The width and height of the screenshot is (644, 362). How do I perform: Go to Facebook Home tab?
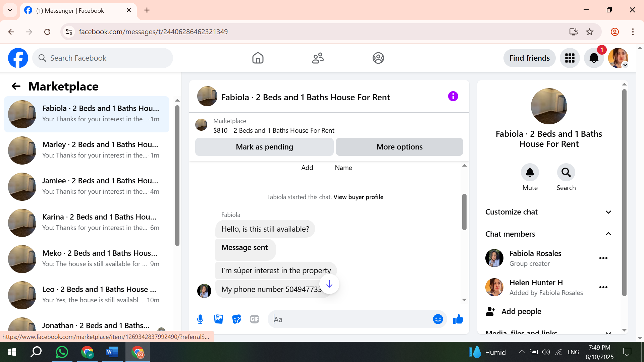click(x=258, y=58)
